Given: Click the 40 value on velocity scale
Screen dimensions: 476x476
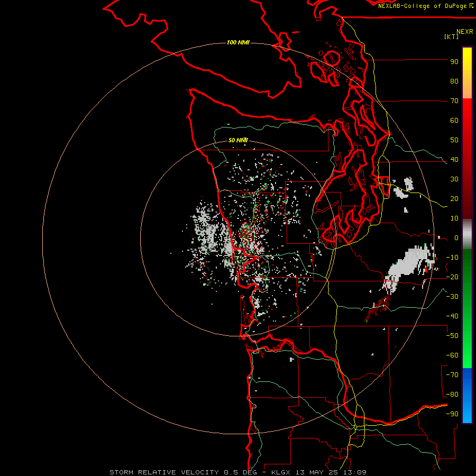Looking at the screenshot, I should [454, 160].
